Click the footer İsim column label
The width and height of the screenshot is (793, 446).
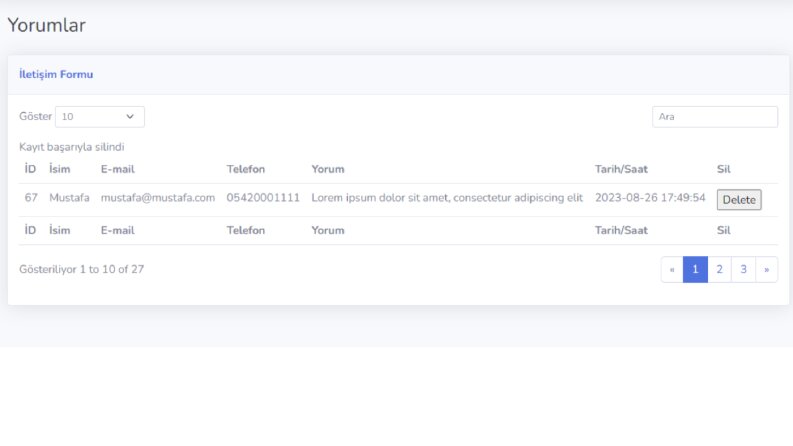click(60, 231)
